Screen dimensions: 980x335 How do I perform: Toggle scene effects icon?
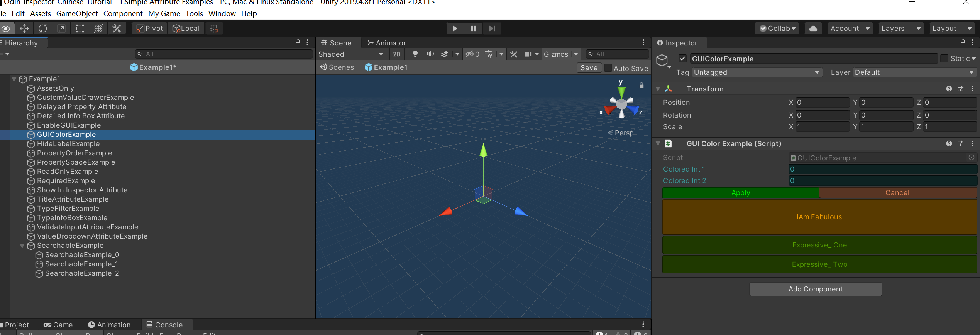(x=445, y=54)
